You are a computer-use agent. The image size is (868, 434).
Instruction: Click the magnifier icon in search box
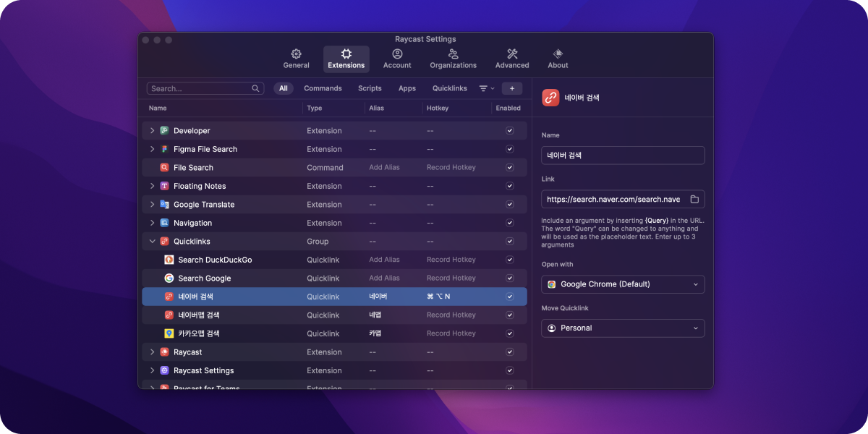(255, 88)
